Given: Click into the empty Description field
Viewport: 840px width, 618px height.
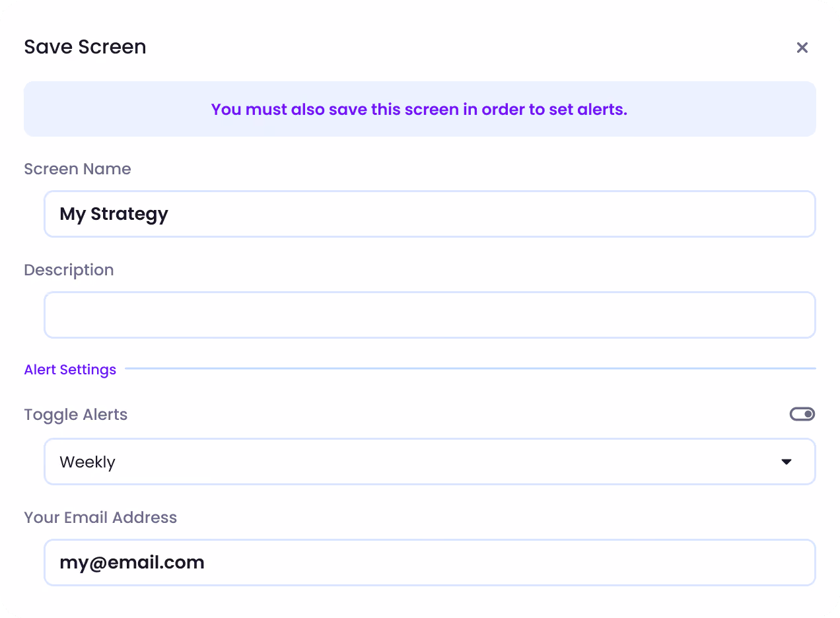Looking at the screenshot, I should pyautogui.click(x=430, y=315).
